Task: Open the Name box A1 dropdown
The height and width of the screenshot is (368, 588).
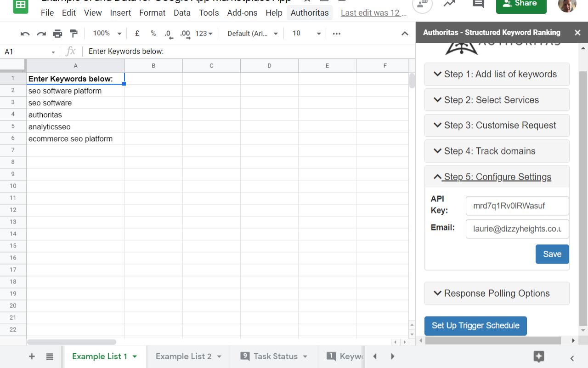Action: [53, 52]
